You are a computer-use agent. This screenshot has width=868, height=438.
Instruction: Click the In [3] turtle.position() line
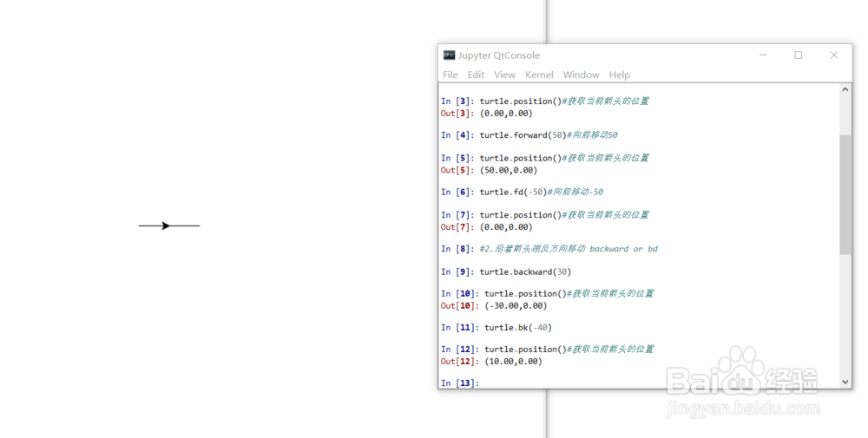pyautogui.click(x=545, y=101)
